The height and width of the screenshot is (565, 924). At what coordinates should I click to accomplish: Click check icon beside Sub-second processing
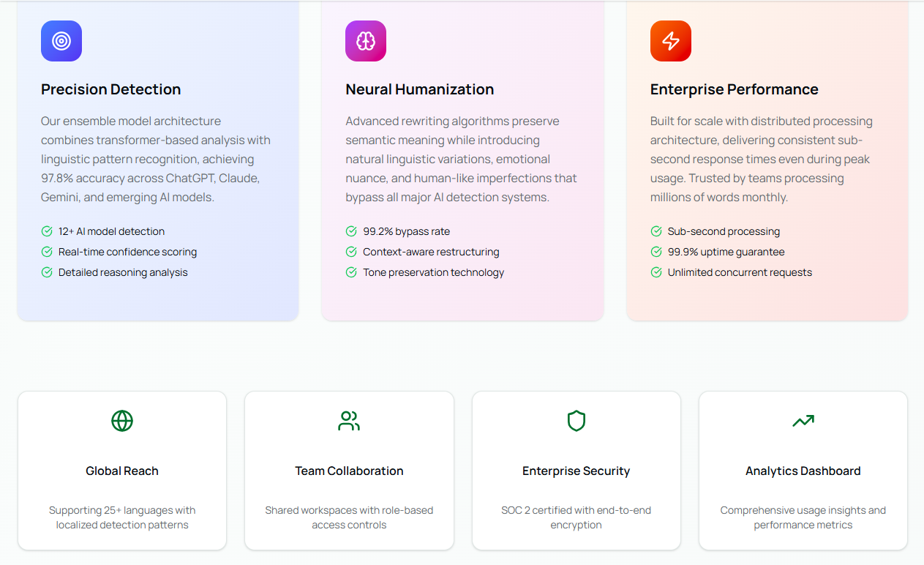656,231
